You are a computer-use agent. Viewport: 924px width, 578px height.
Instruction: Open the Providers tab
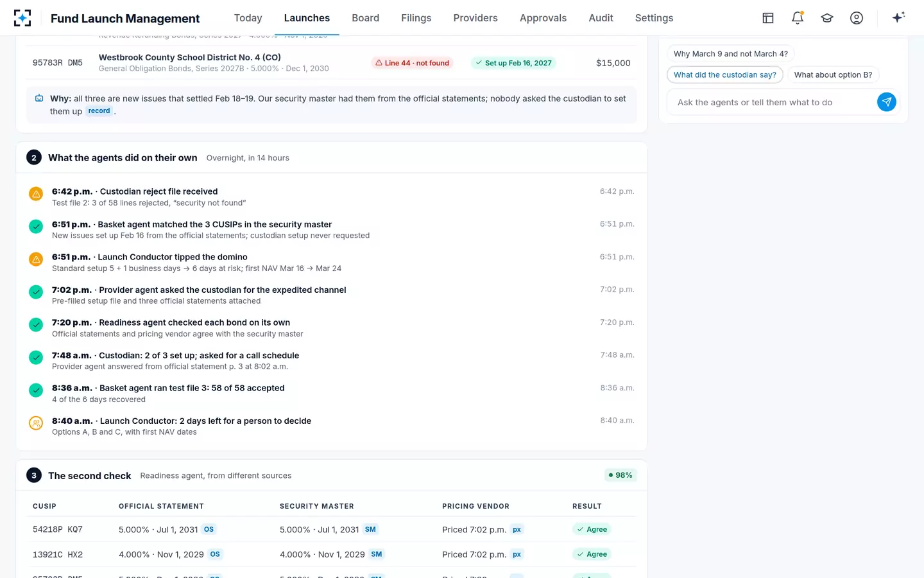[x=475, y=18]
